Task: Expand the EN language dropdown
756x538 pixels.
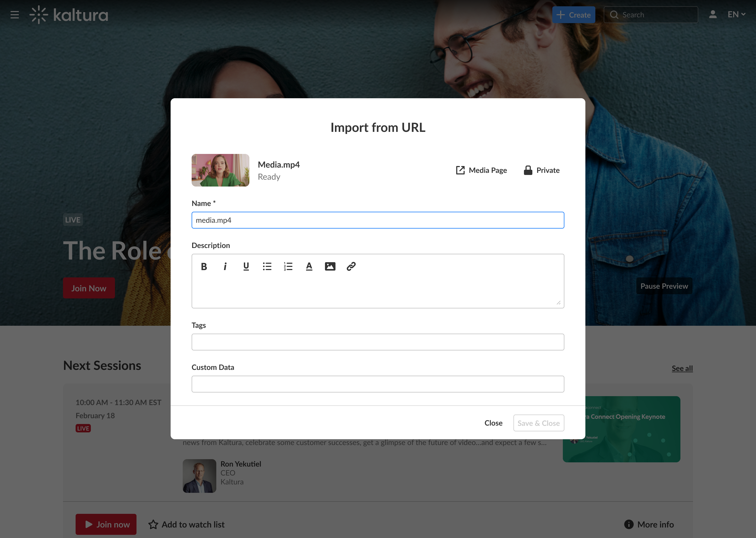Action: tap(736, 14)
